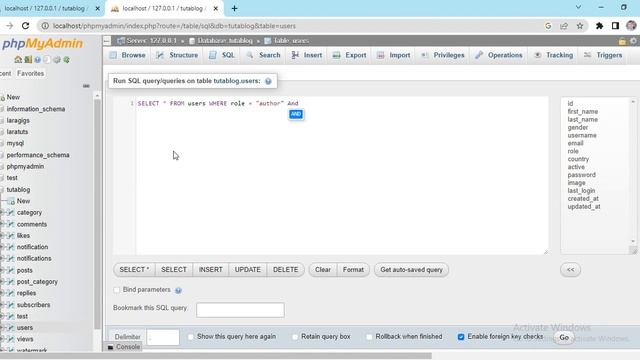Click the replies table icon in the tree
640x360 pixels.
(11, 293)
